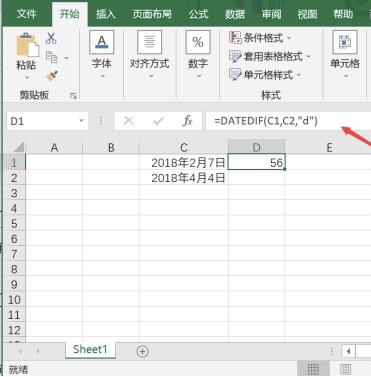Open the clipboard dialog launcher

click(x=73, y=96)
